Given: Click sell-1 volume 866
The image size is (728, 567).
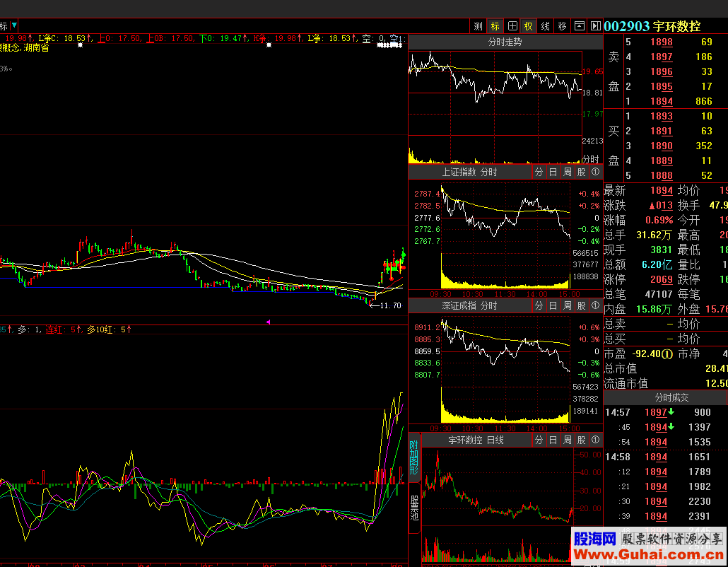Looking at the screenshot, I should click(x=704, y=102).
